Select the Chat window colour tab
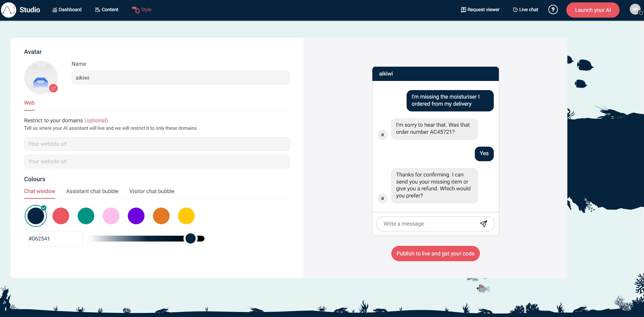 [x=40, y=191]
